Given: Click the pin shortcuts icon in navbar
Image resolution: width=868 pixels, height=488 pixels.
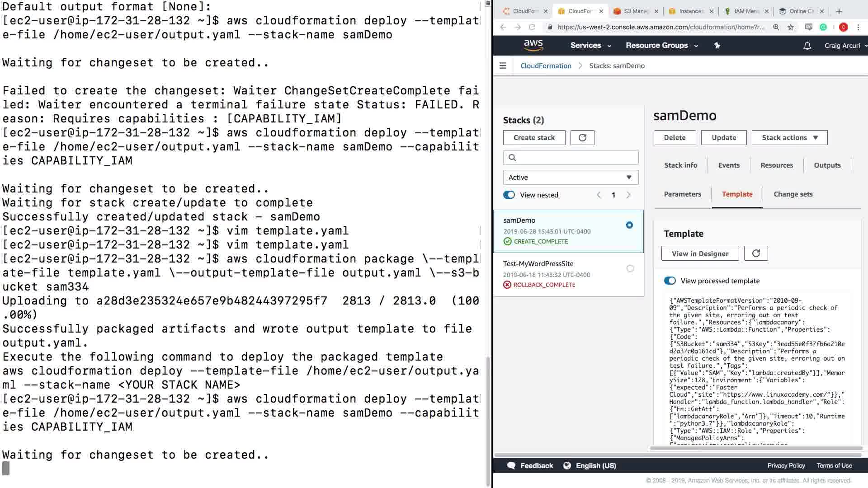Looking at the screenshot, I should click(717, 45).
